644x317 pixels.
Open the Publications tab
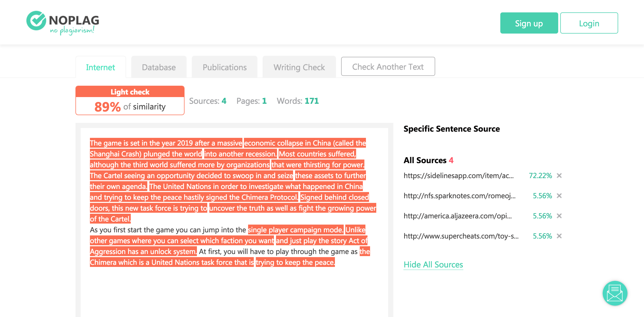(225, 67)
